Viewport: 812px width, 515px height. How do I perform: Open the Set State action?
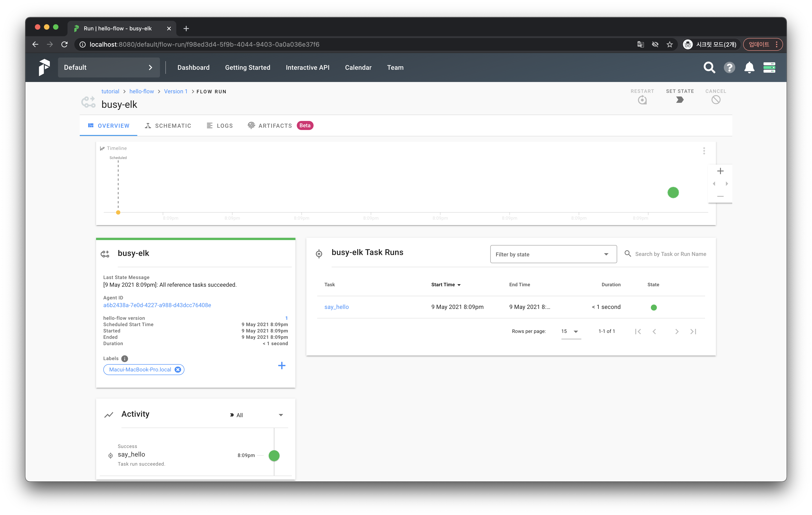click(679, 100)
